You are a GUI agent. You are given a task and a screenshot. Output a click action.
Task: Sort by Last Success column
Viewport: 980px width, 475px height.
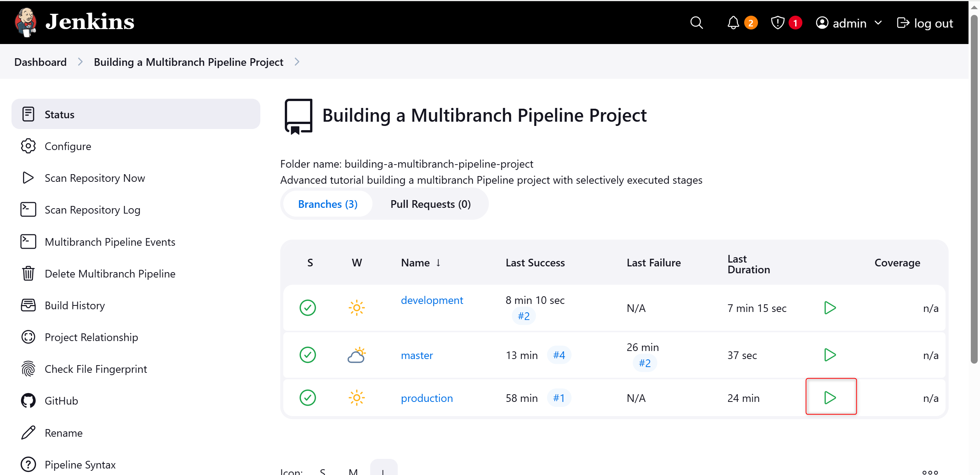pos(535,263)
